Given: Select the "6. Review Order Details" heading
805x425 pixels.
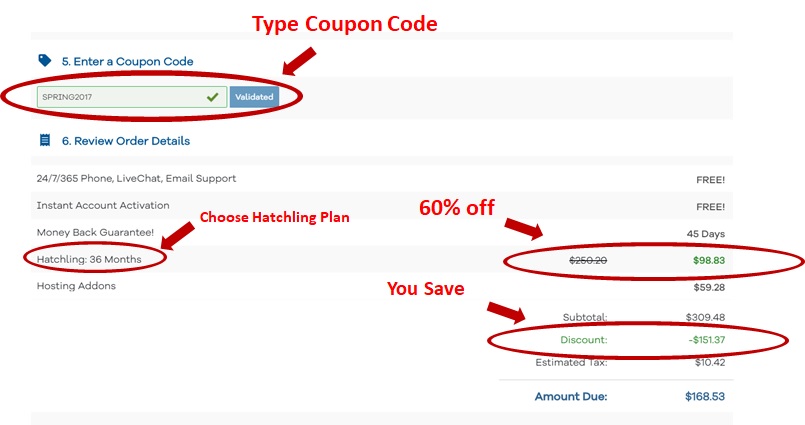Looking at the screenshot, I should pyautogui.click(x=125, y=141).
